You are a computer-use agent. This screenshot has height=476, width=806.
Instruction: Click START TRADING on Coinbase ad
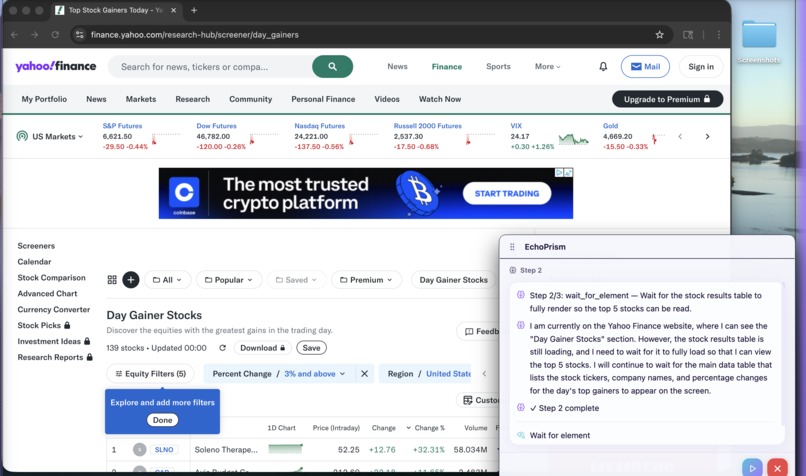[507, 193]
